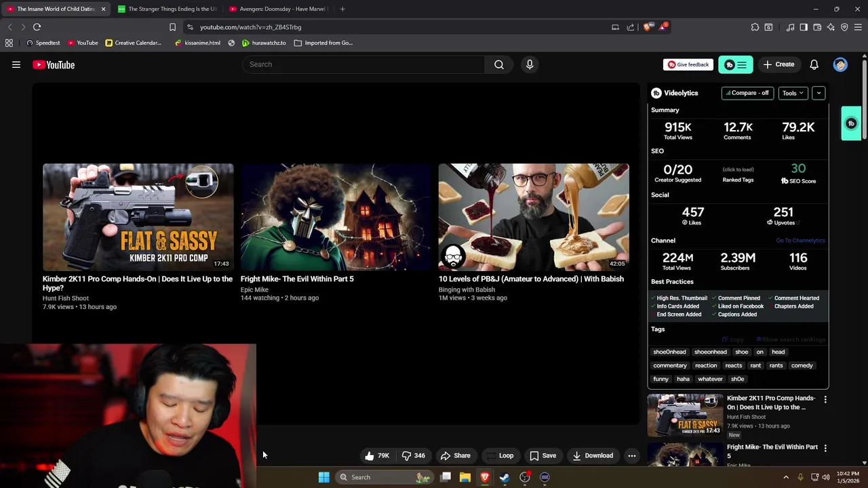The height and width of the screenshot is (488, 868).
Task: Open the YouTube hamburger guide menu
Action: click(16, 64)
